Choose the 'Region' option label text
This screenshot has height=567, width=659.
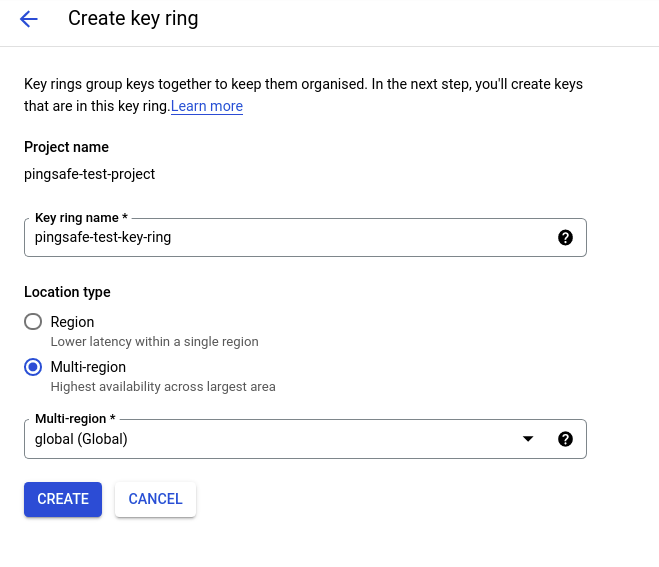(72, 322)
